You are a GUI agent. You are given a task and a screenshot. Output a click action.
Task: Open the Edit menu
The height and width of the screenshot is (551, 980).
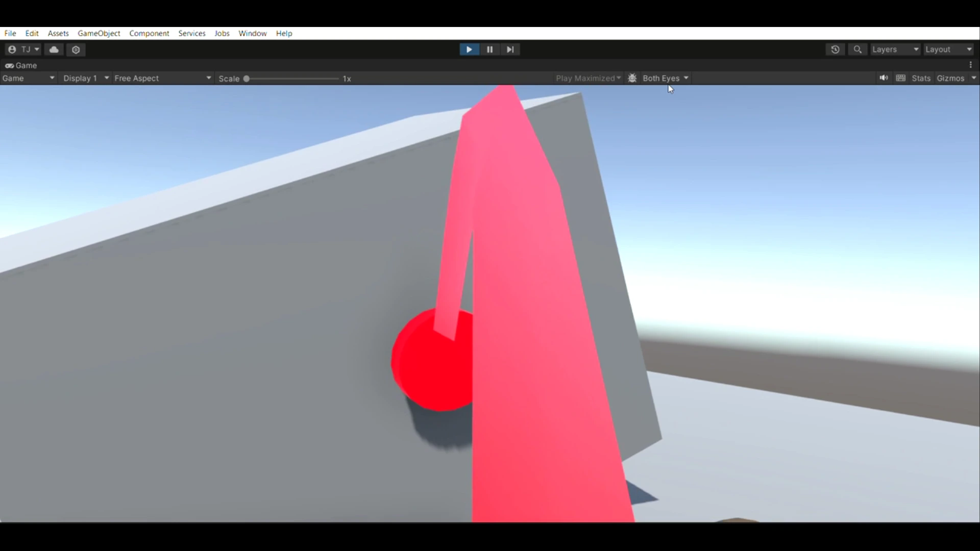pos(32,33)
